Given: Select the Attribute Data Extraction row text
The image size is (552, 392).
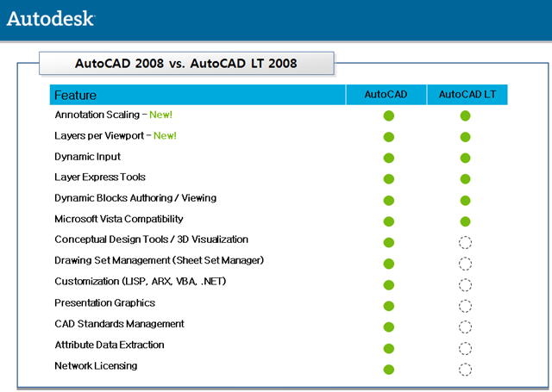Looking at the screenshot, I should tap(110, 345).
